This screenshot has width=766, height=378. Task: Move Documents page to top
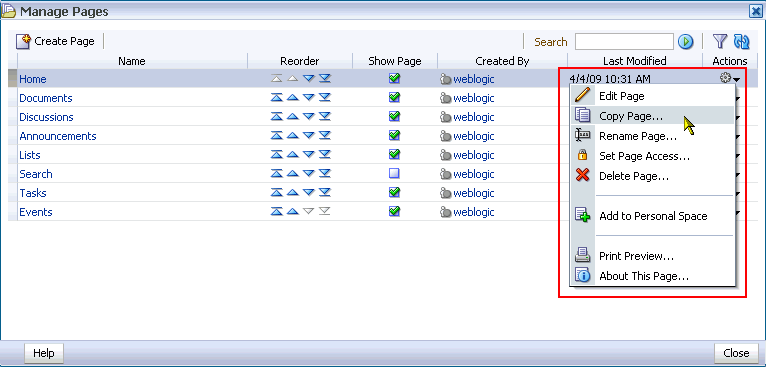click(277, 98)
